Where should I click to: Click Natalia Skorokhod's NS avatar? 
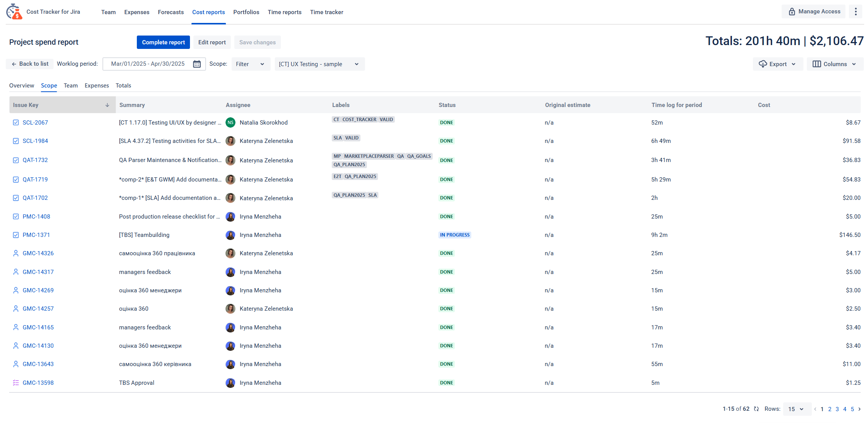tap(230, 123)
